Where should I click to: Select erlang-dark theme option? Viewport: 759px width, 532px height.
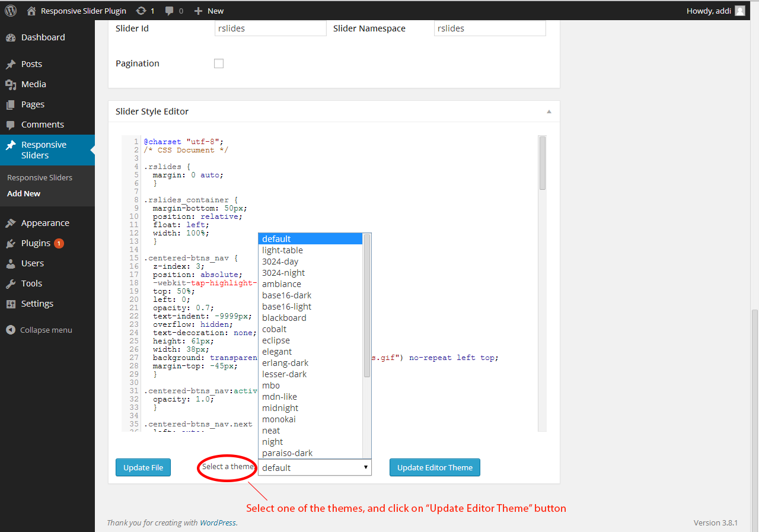[x=310, y=363]
